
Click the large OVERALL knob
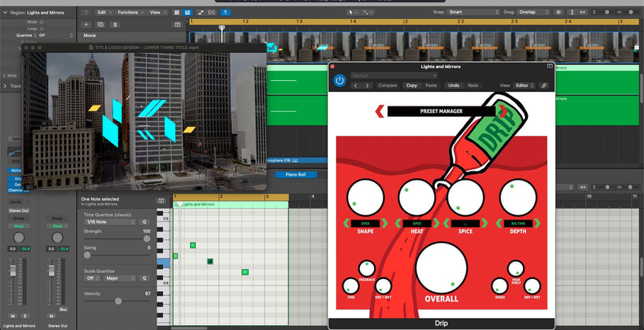(x=441, y=268)
